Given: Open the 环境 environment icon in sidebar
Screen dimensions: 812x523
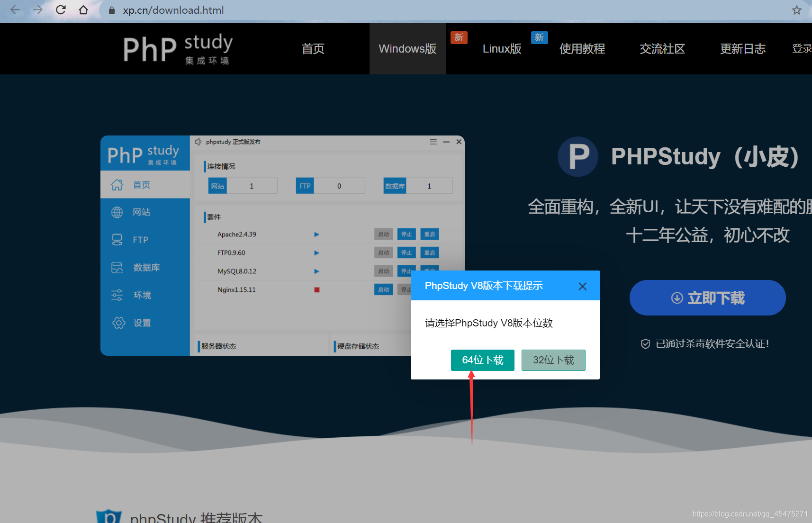Looking at the screenshot, I should coord(117,295).
